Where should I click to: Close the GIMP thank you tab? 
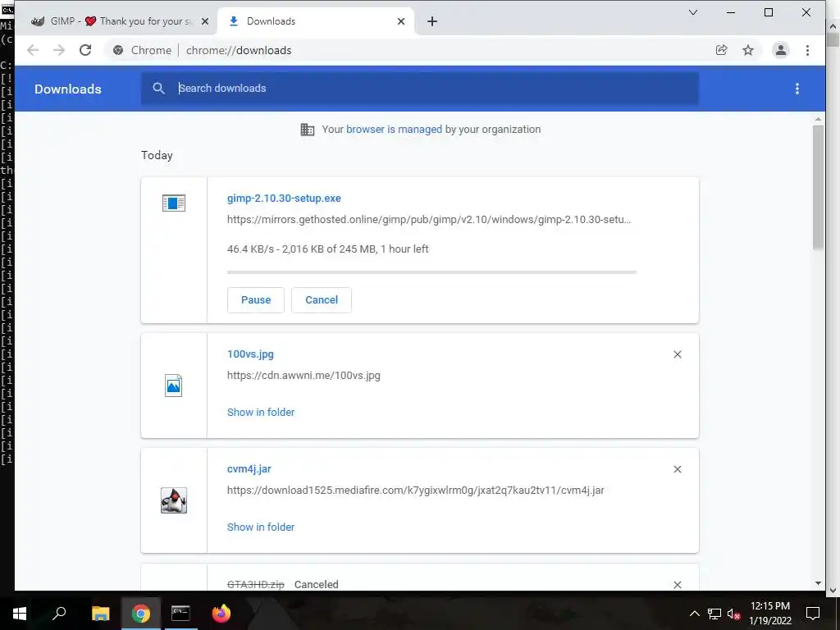pos(204,21)
